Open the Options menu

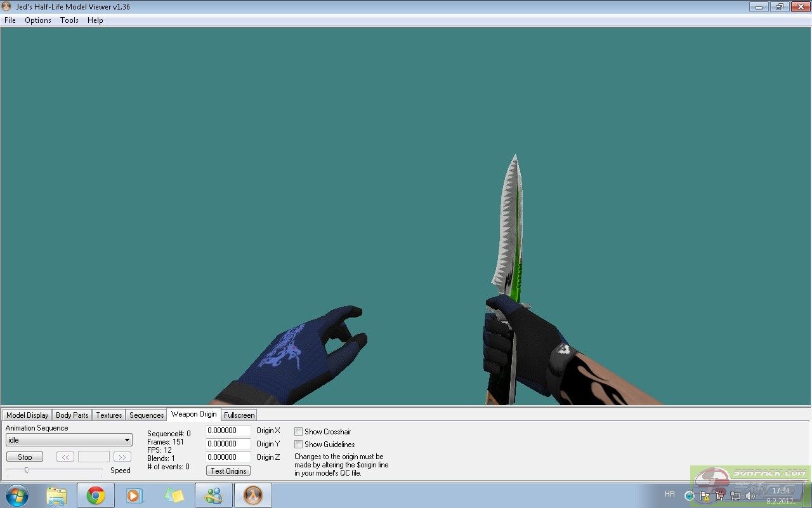(x=38, y=20)
